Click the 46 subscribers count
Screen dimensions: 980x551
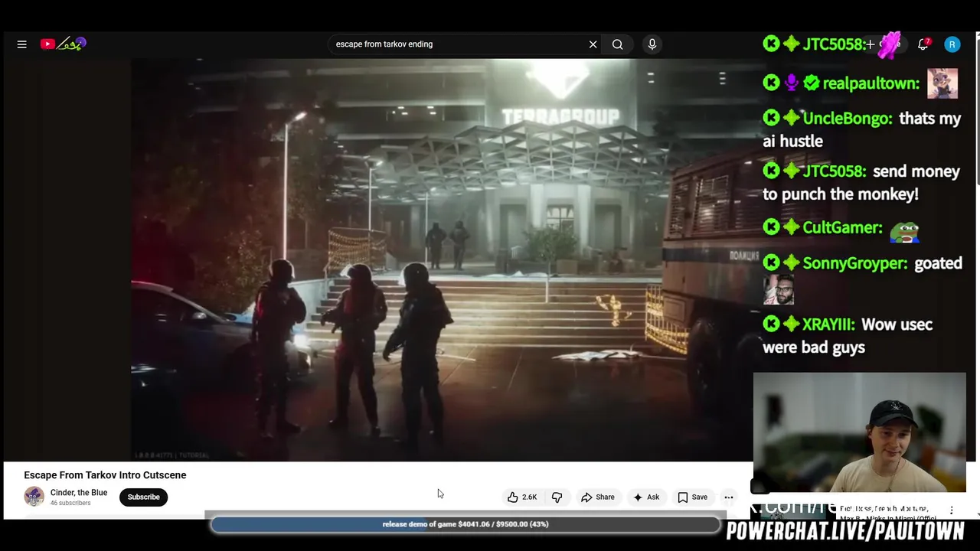tap(70, 504)
